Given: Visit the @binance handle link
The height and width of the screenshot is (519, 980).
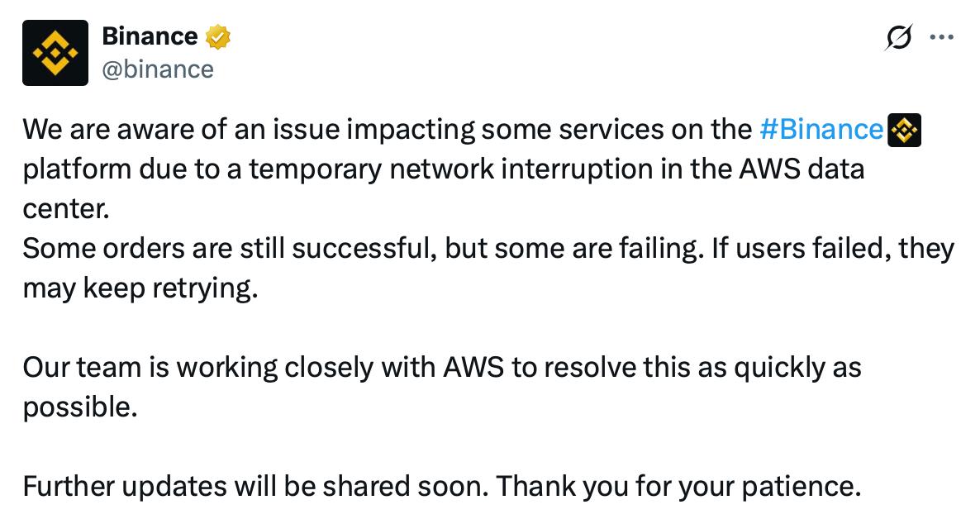Looking at the screenshot, I should point(158,69).
